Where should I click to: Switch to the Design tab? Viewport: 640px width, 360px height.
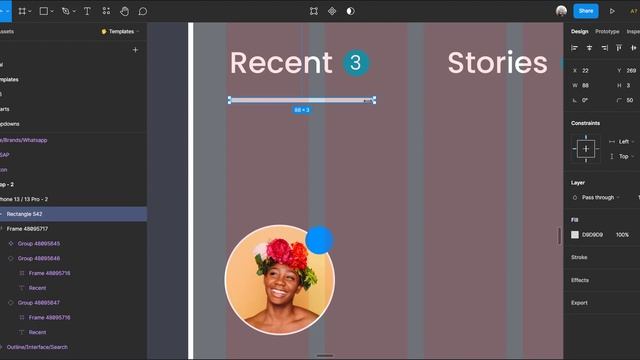579,31
